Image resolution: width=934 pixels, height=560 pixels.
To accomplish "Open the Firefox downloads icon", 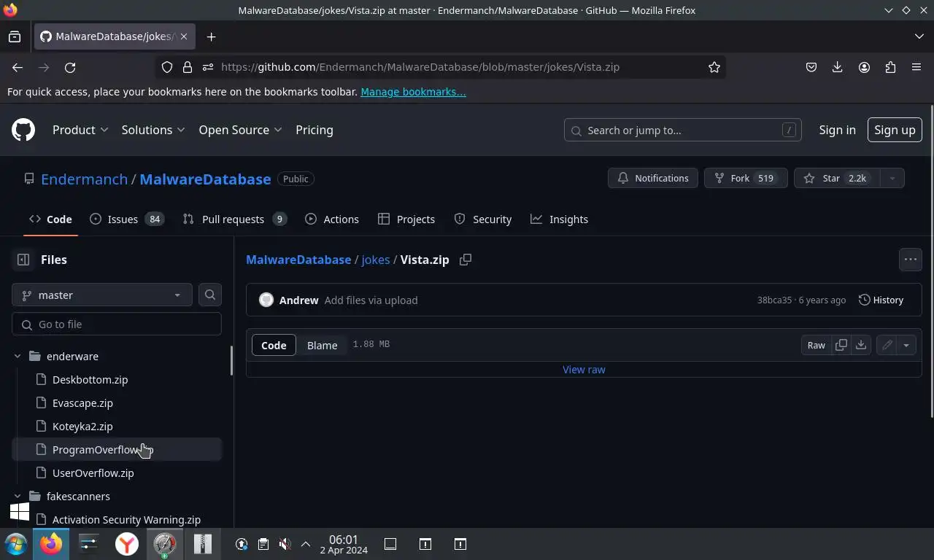I will [x=838, y=67].
